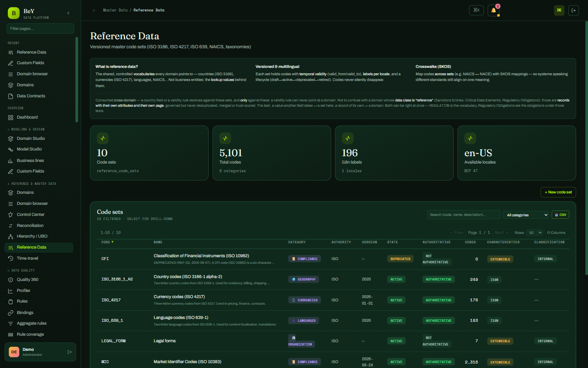Open Model Studio icon

click(x=11, y=149)
